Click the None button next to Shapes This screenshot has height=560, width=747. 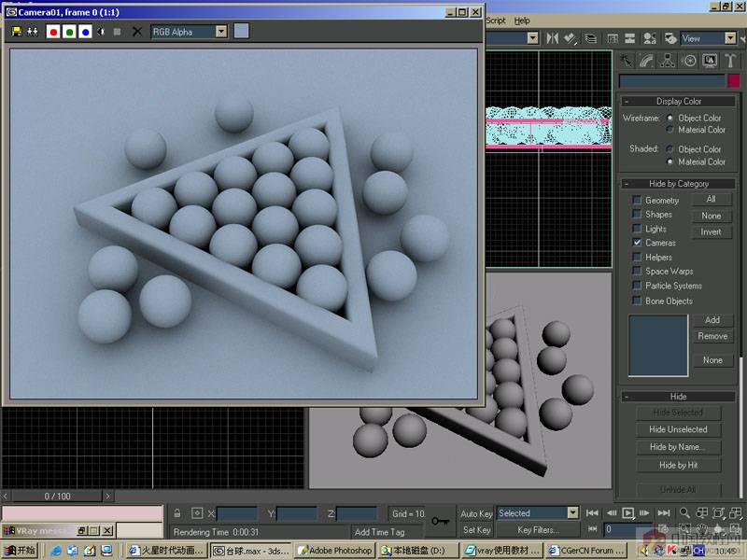click(x=711, y=216)
